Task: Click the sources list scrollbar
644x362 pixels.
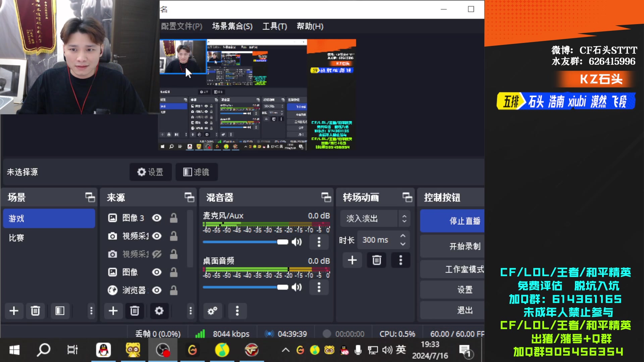Action: [190, 238]
